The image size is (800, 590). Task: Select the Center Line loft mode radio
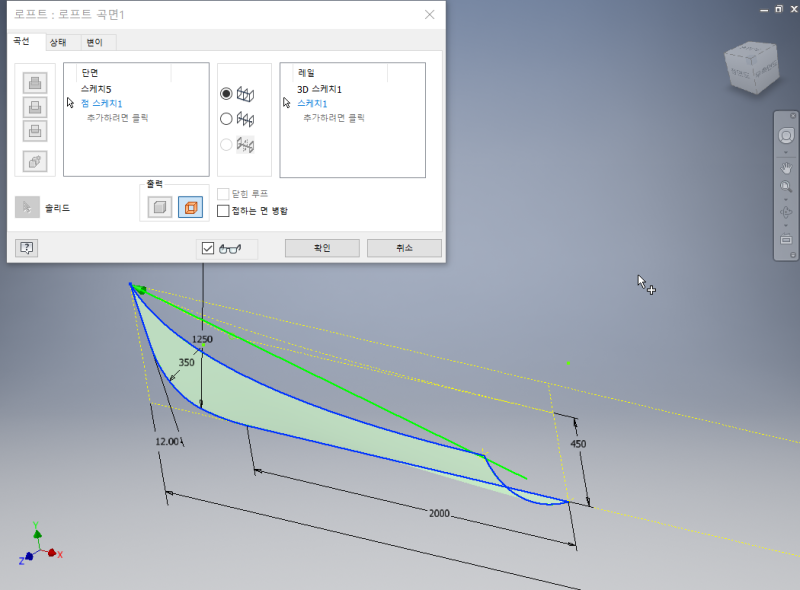pos(226,119)
